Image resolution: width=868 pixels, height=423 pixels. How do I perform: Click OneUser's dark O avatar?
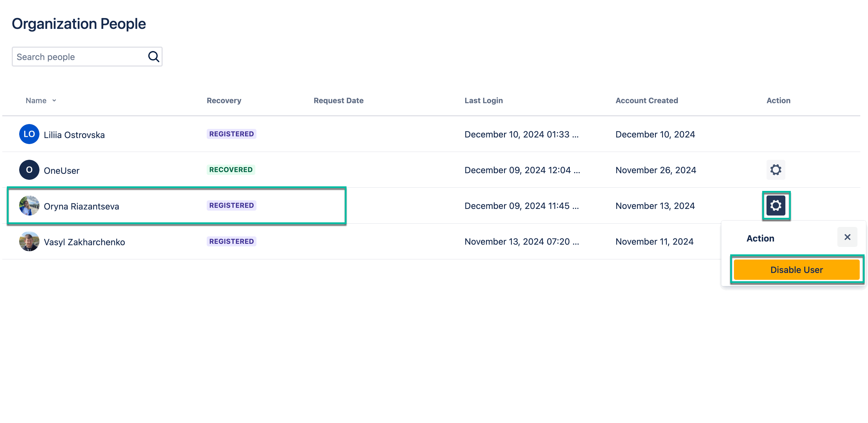29,170
